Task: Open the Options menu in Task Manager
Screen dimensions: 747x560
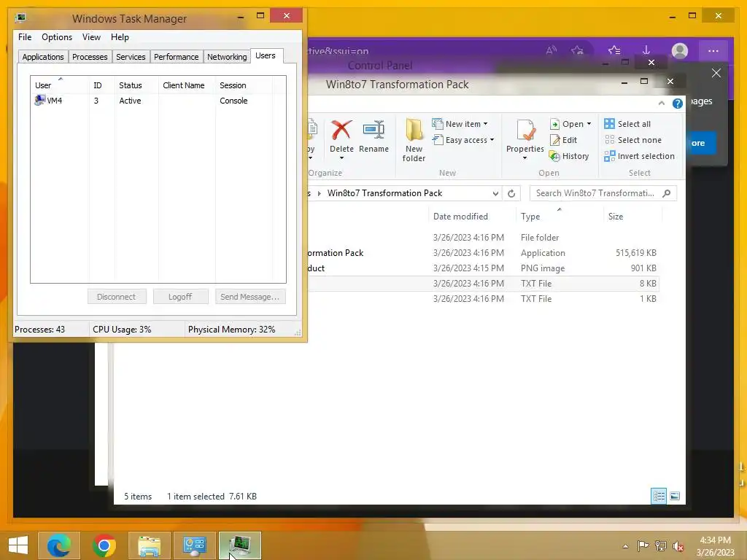Action: [x=57, y=37]
